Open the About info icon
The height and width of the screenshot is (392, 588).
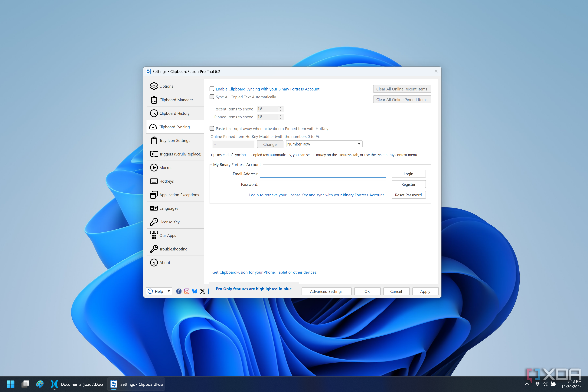coord(154,263)
